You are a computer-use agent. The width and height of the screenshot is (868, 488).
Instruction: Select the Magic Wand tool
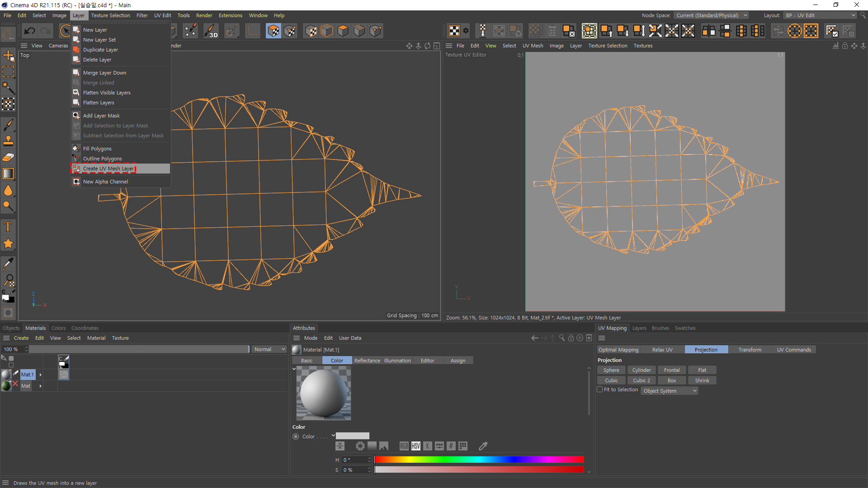tap(8, 88)
